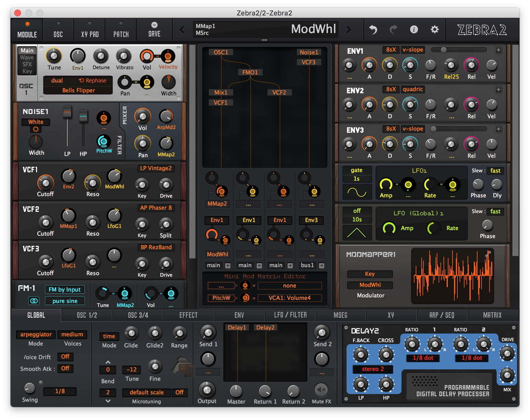The height and width of the screenshot is (420, 530).
Task: Toggle Microtuning Off switch
Action: pyautogui.click(x=179, y=393)
